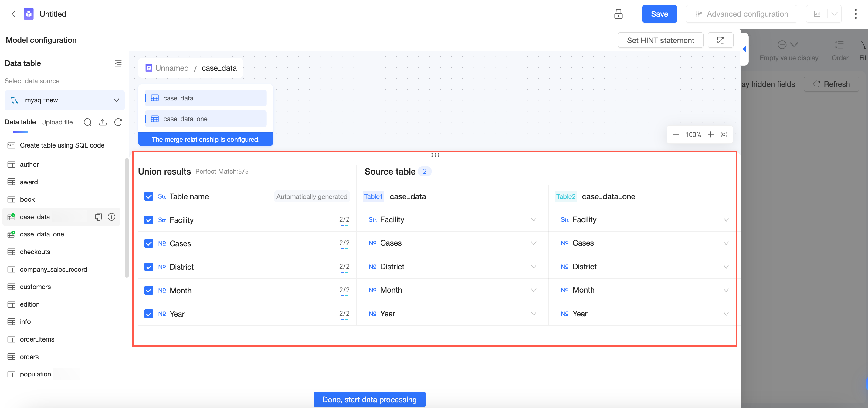The height and width of the screenshot is (408, 868).
Task: Click the Refresh button on right panel
Action: 831,84
